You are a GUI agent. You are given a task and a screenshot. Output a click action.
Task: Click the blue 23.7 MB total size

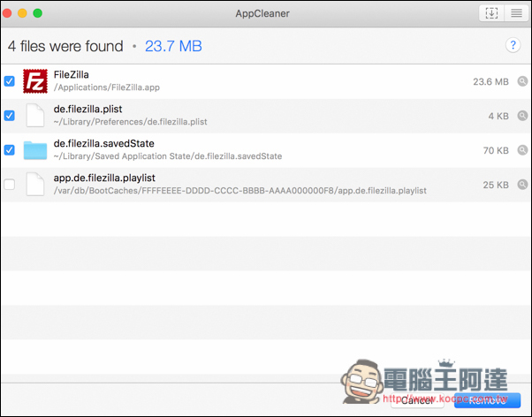173,46
